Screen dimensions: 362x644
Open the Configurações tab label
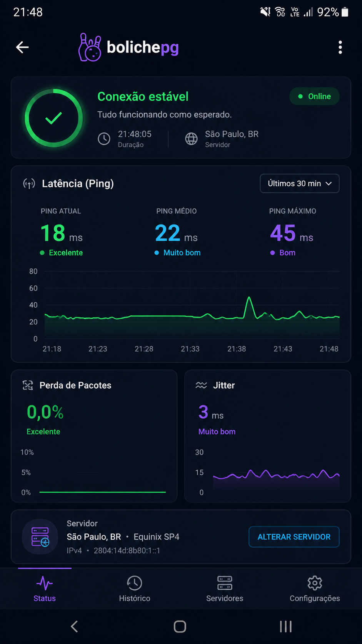click(x=315, y=598)
